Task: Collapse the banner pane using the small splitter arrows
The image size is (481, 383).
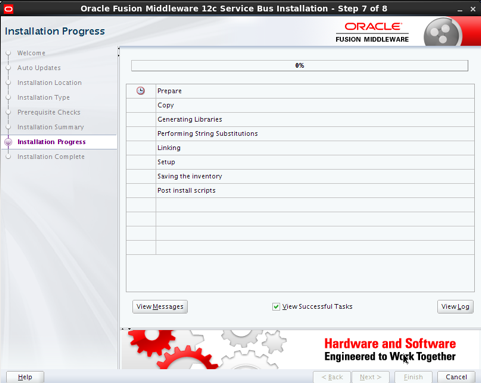Action: (126, 329)
